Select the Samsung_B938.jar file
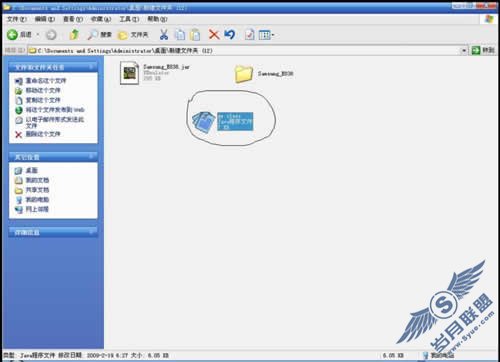Image resolution: width=500 pixels, height=362 pixels. [x=155, y=72]
